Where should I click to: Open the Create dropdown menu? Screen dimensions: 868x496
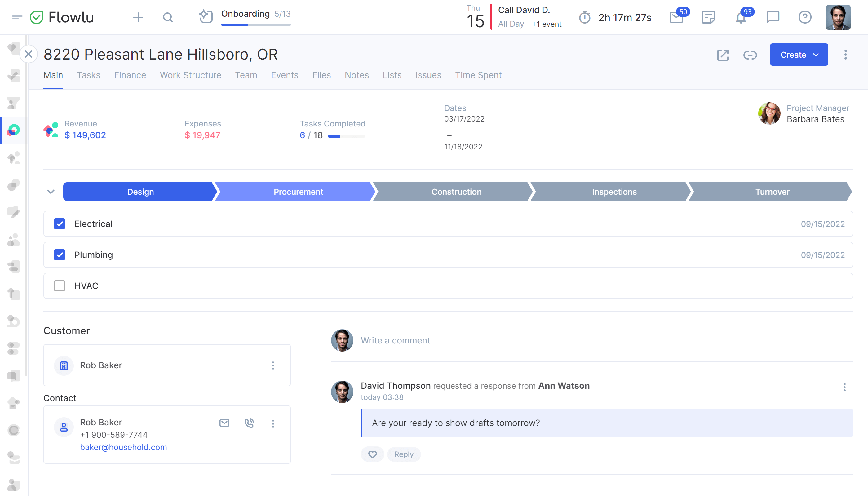pos(799,55)
